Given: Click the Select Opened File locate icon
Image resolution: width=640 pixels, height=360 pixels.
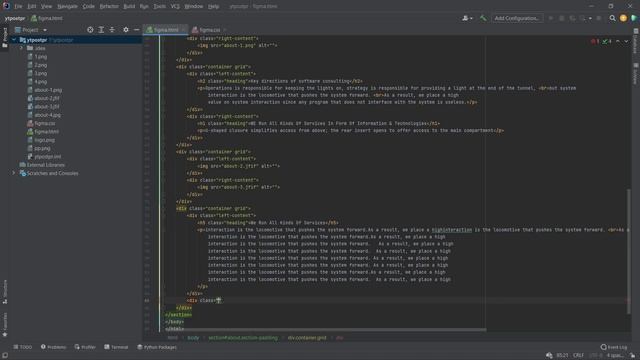Looking at the screenshot, I should point(90,30).
